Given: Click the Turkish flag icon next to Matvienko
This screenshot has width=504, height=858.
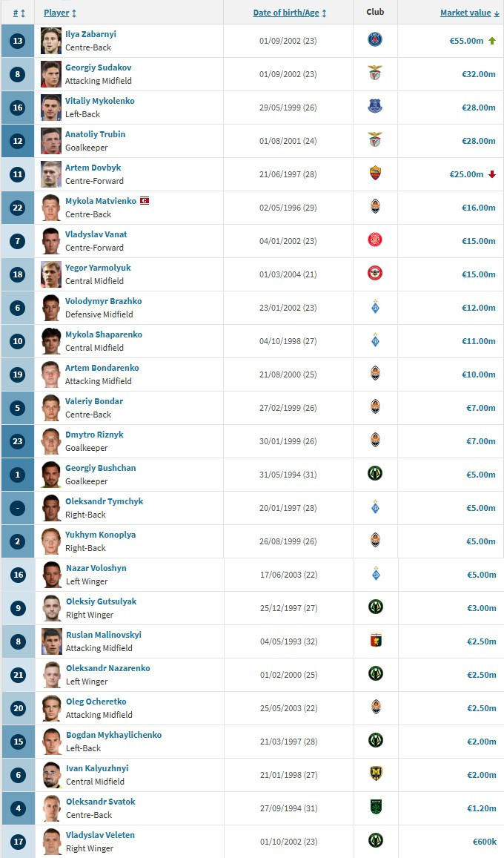Looking at the screenshot, I should point(145,201).
